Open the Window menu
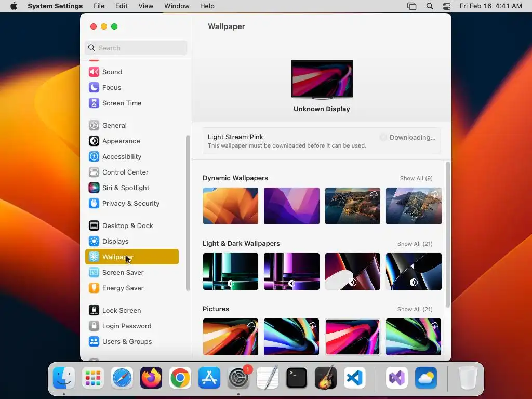The height and width of the screenshot is (399, 532). (177, 6)
